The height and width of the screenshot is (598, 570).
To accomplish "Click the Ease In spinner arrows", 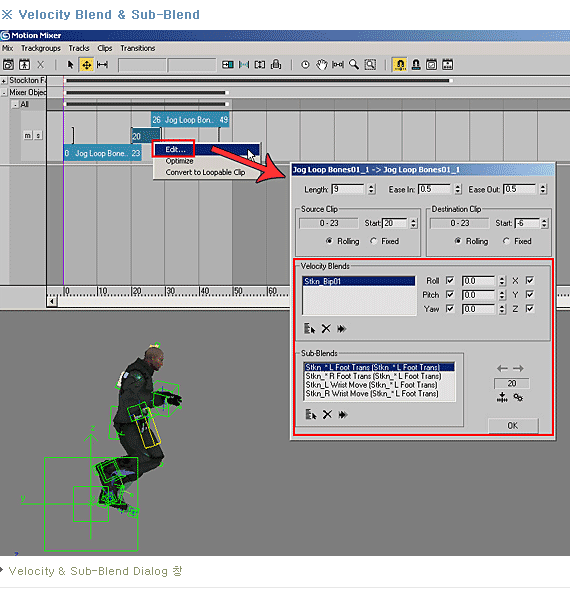I will 458,189.
